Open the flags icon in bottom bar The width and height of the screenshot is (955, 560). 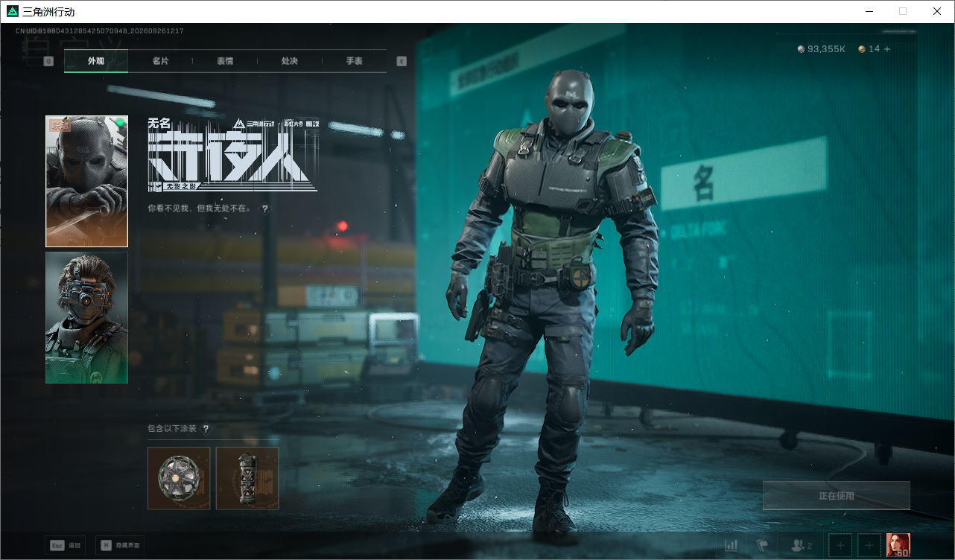pos(762,546)
